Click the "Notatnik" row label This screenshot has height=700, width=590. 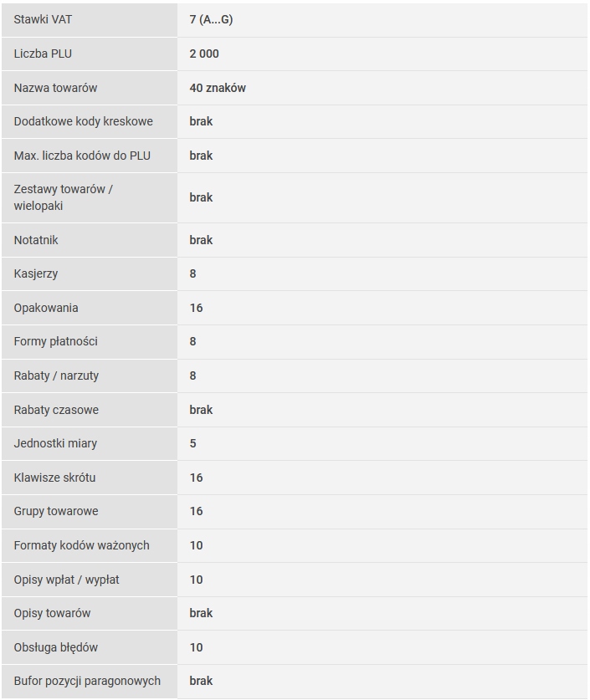point(36,240)
